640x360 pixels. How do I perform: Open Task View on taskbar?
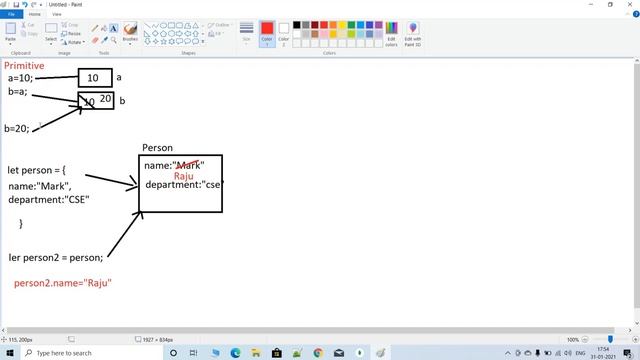coord(194,353)
